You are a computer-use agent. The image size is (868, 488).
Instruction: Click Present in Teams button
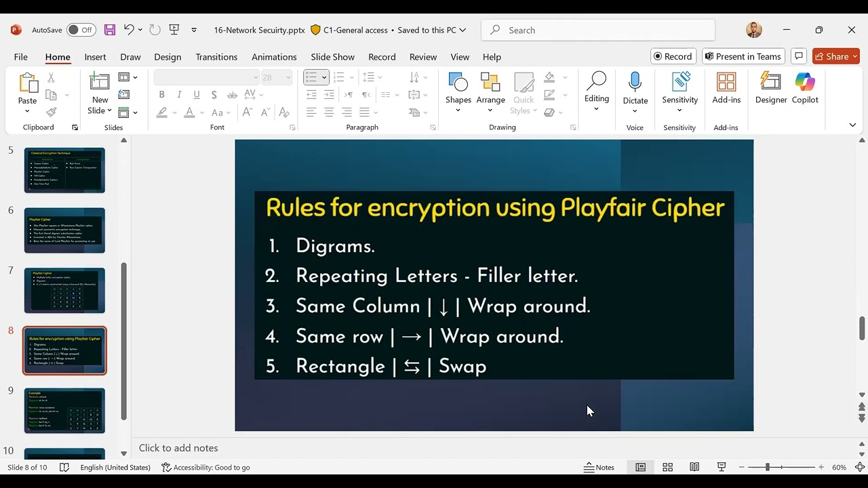tap(743, 56)
